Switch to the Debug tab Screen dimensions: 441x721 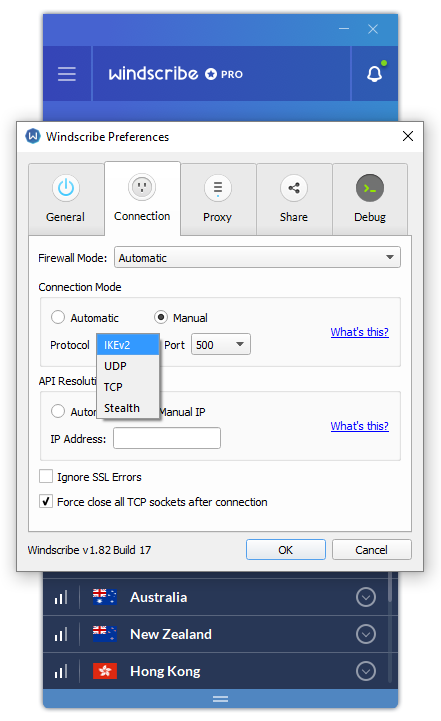(370, 199)
